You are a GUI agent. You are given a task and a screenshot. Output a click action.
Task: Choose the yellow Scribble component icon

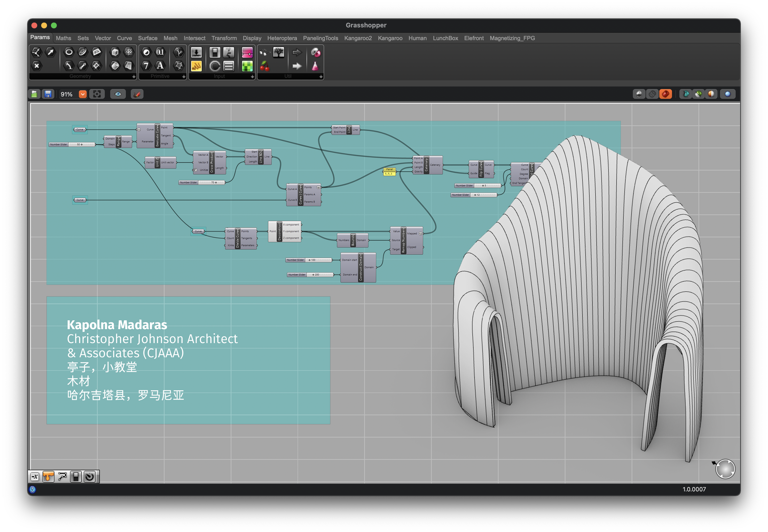(196, 66)
